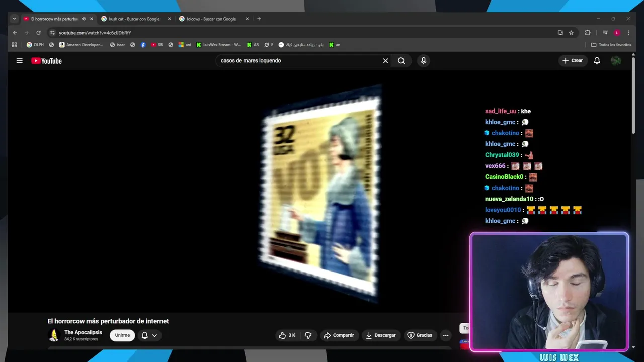The image size is (644, 362).
Task: Open the YouTube account avatar menu
Action: tap(616, 61)
